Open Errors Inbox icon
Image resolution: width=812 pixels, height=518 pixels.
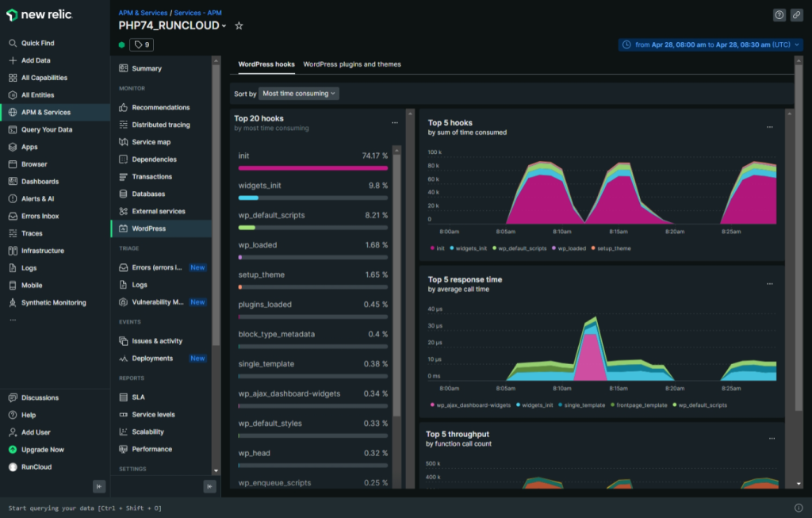[13, 216]
